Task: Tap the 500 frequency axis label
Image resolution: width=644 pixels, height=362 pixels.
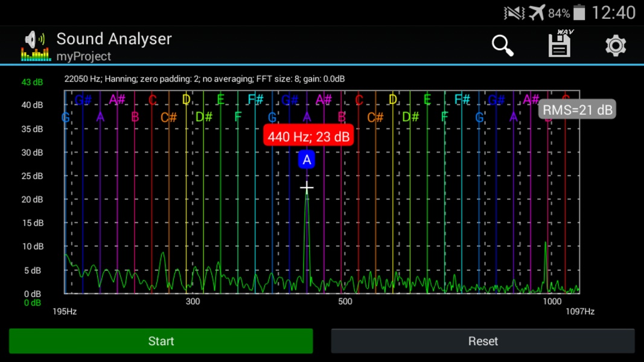Action: [345, 302]
